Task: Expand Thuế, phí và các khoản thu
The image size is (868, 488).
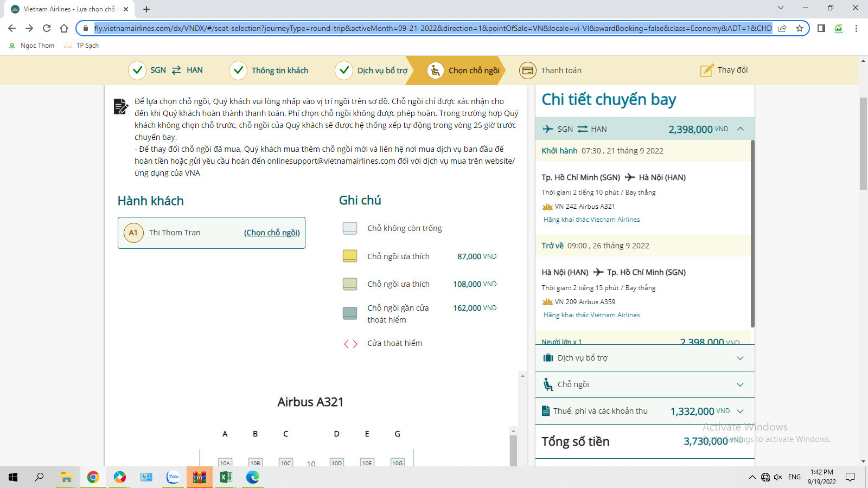Action: (644, 411)
